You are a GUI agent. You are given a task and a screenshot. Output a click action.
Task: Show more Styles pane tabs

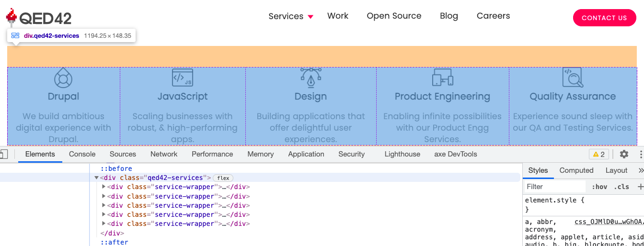pos(641,170)
